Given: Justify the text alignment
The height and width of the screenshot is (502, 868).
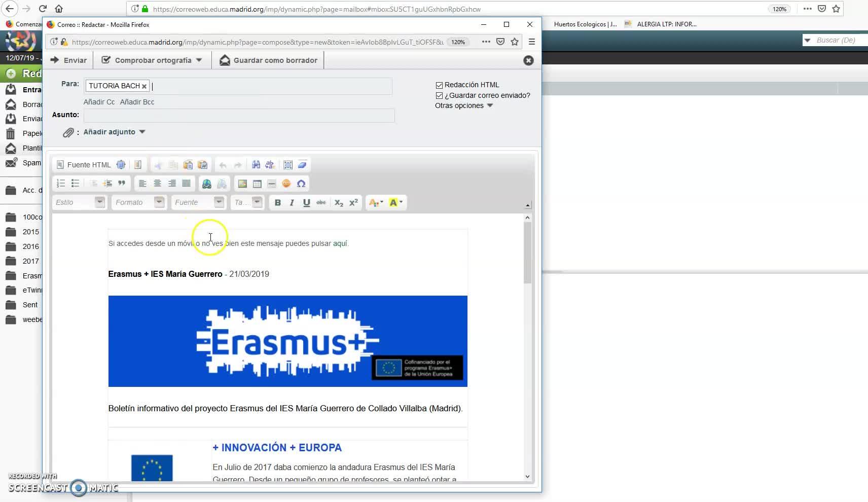Looking at the screenshot, I should tap(187, 184).
